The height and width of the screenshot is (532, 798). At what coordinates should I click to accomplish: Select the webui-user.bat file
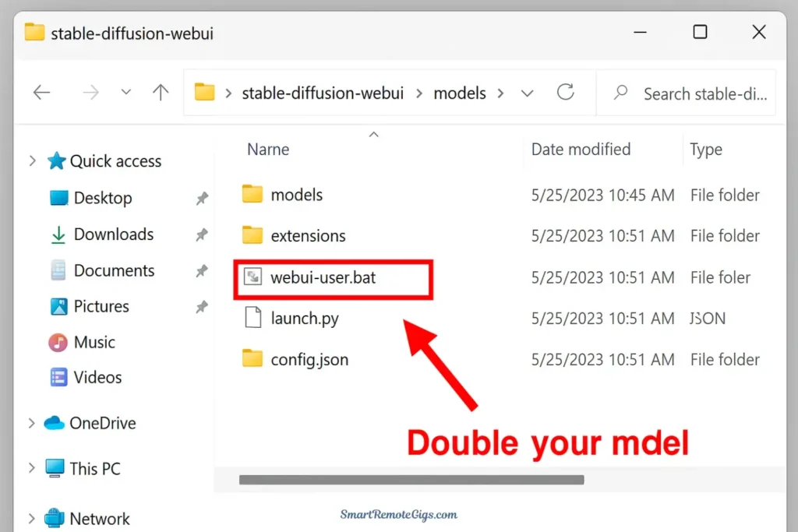(323, 277)
